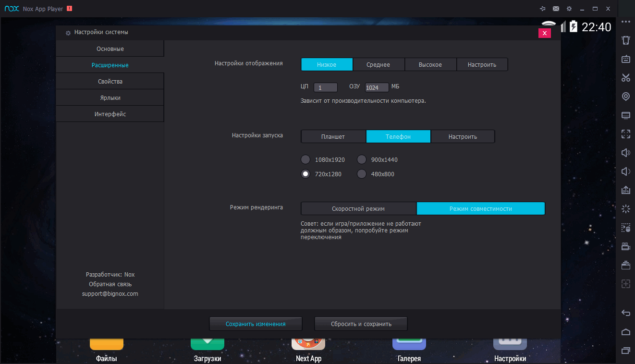The image size is (635, 364).
Task: Select Низкое display performance setting
Action: (327, 64)
